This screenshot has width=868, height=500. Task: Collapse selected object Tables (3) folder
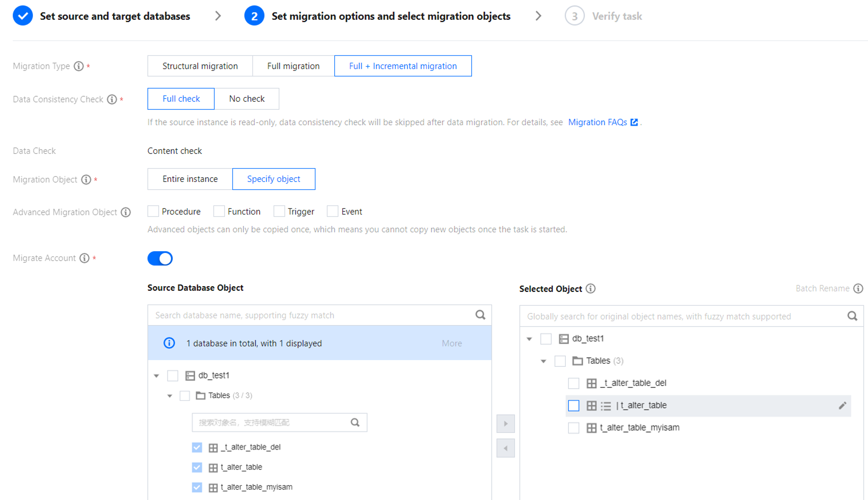coord(543,361)
